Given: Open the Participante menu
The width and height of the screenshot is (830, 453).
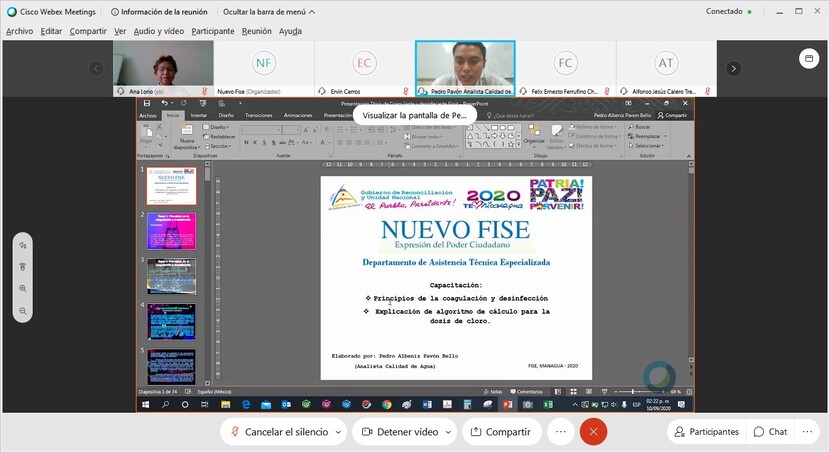Looking at the screenshot, I should pos(213,31).
